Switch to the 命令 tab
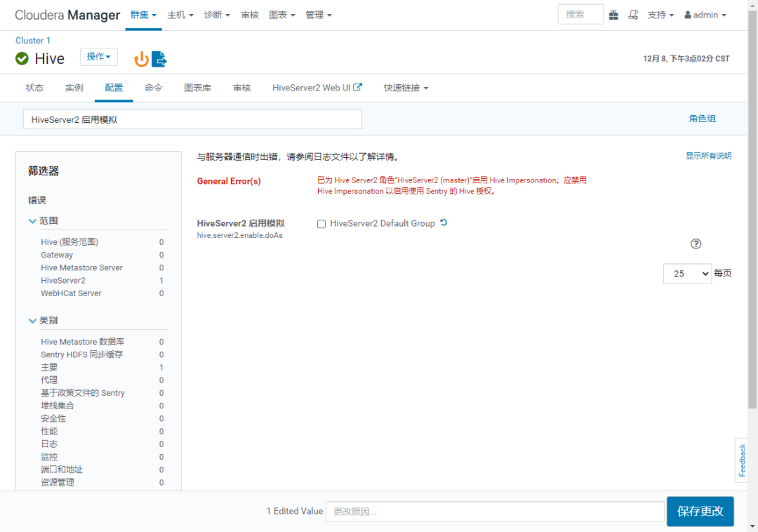758x532 pixels. point(153,88)
